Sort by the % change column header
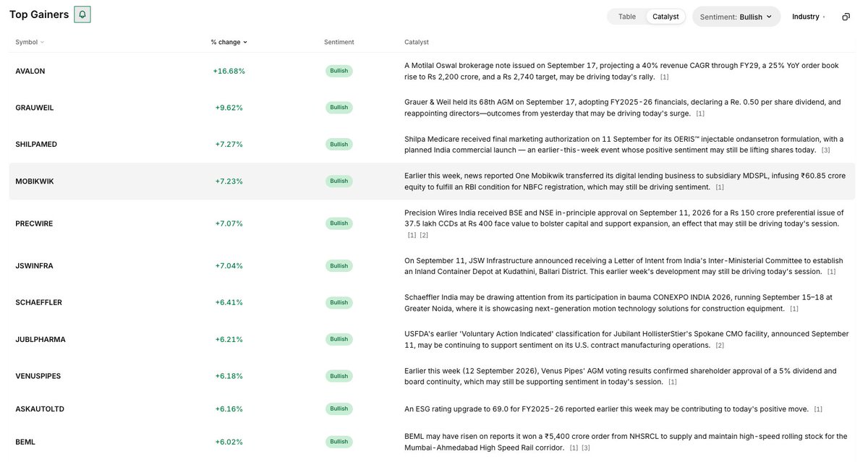 click(x=229, y=42)
